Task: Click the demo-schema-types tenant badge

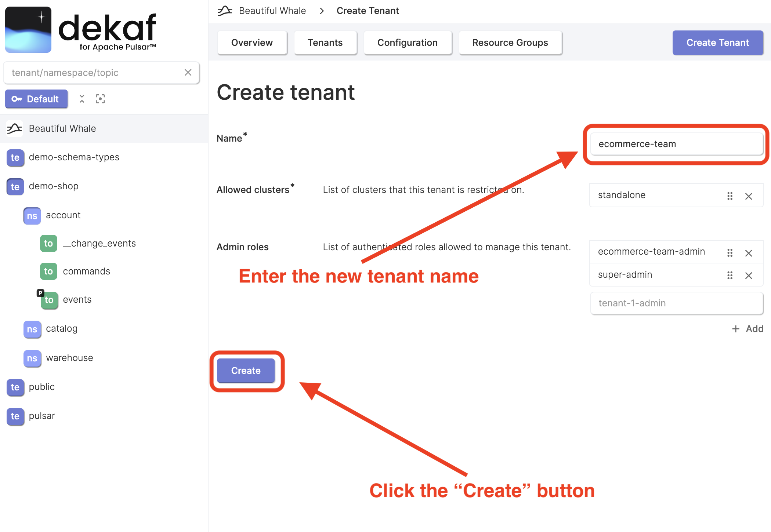Action: (15, 158)
